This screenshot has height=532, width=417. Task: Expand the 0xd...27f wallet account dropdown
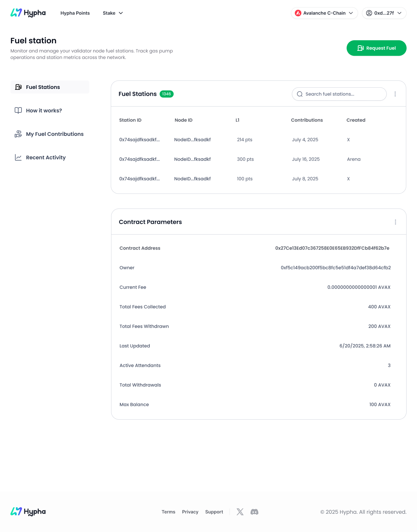pos(384,13)
